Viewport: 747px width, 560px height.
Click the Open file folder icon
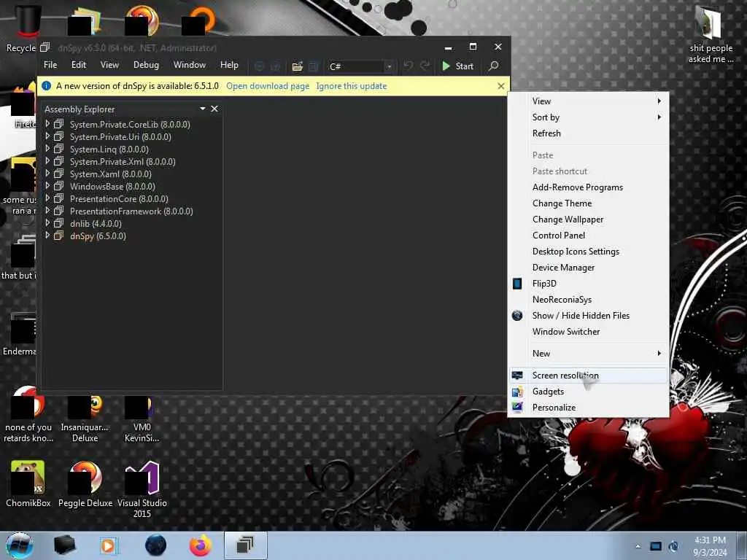pos(298,66)
